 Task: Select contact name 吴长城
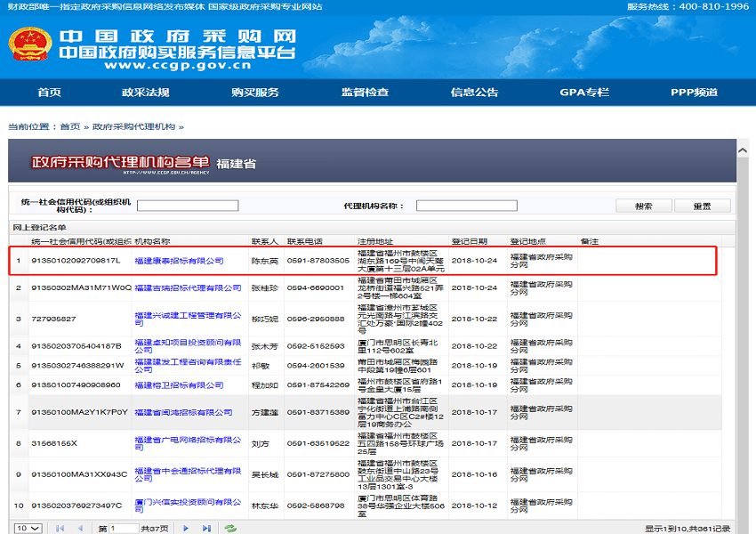tap(265, 474)
